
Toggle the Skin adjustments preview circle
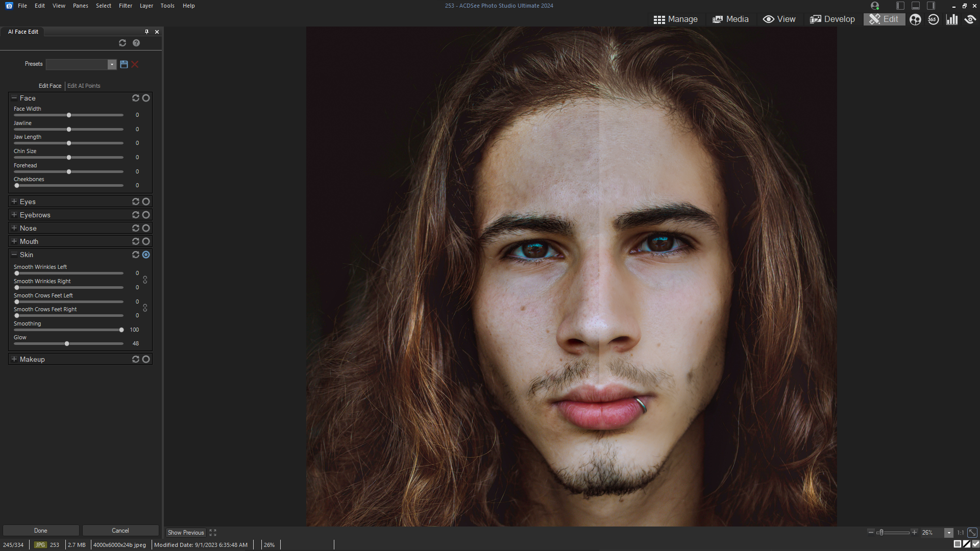pyautogui.click(x=146, y=255)
